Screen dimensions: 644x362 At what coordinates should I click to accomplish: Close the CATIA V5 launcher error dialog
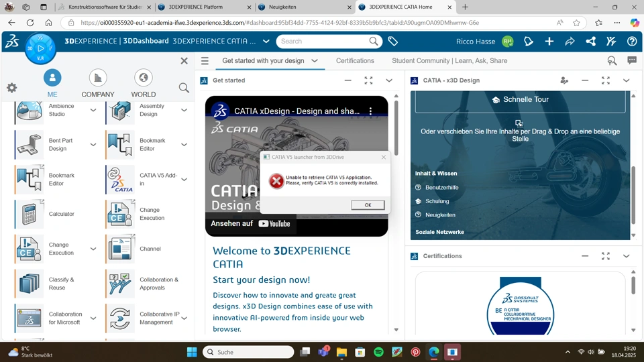(x=384, y=157)
